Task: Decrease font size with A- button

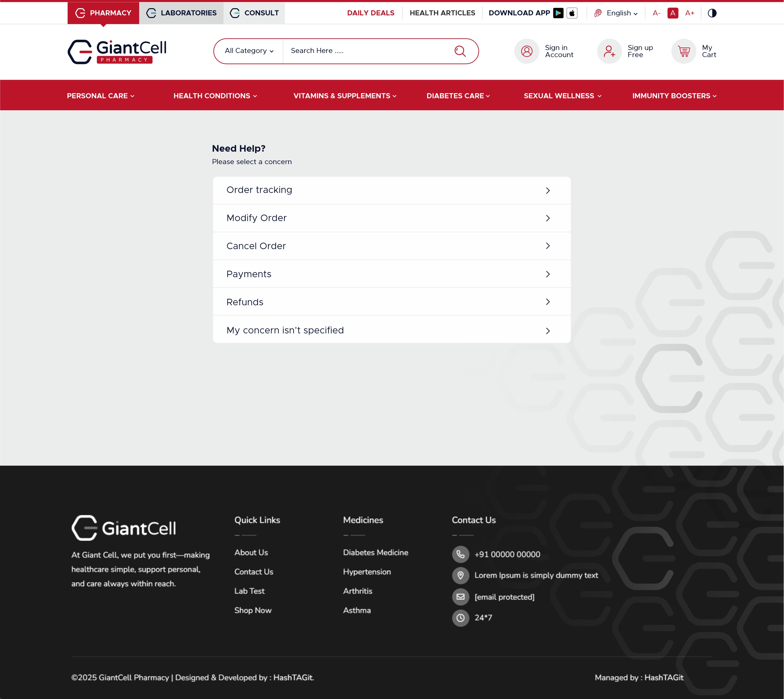Action: tap(656, 13)
